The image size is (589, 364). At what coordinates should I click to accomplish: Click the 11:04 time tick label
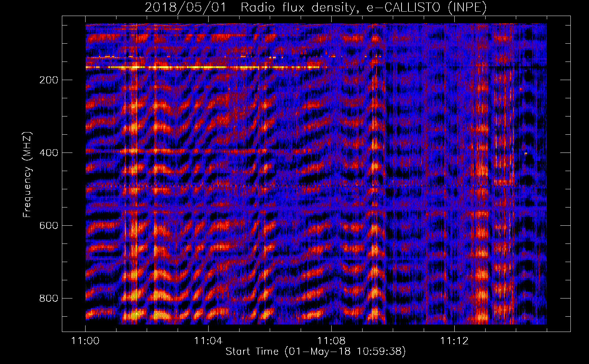(208, 341)
